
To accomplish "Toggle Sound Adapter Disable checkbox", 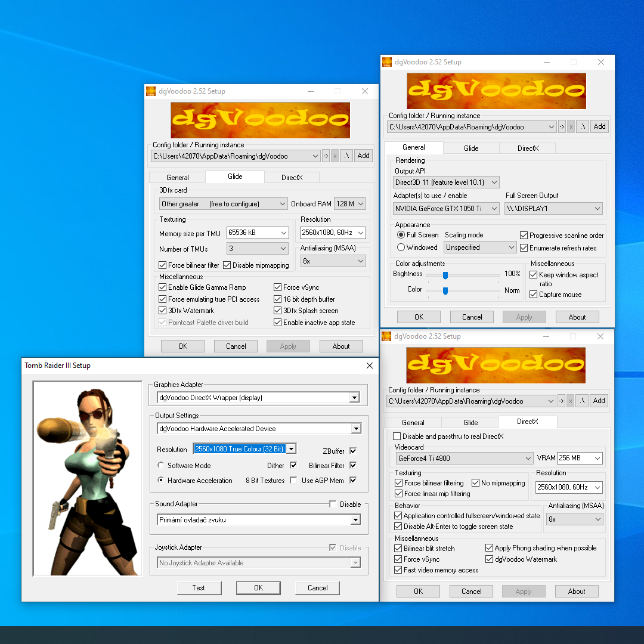I will coord(333,504).
